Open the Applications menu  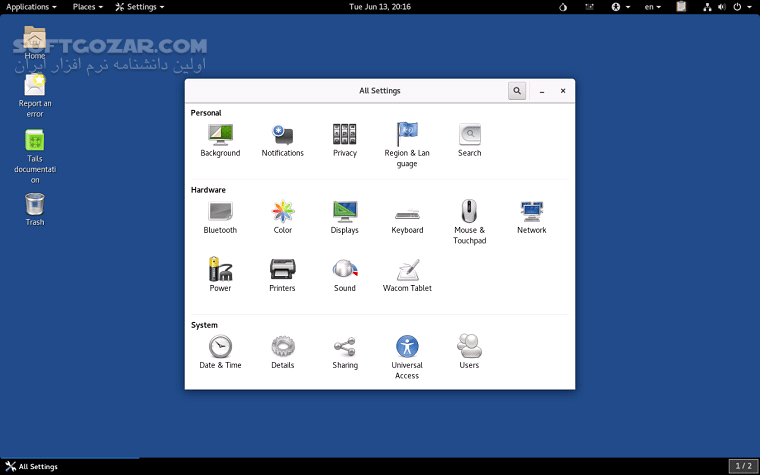(32, 7)
